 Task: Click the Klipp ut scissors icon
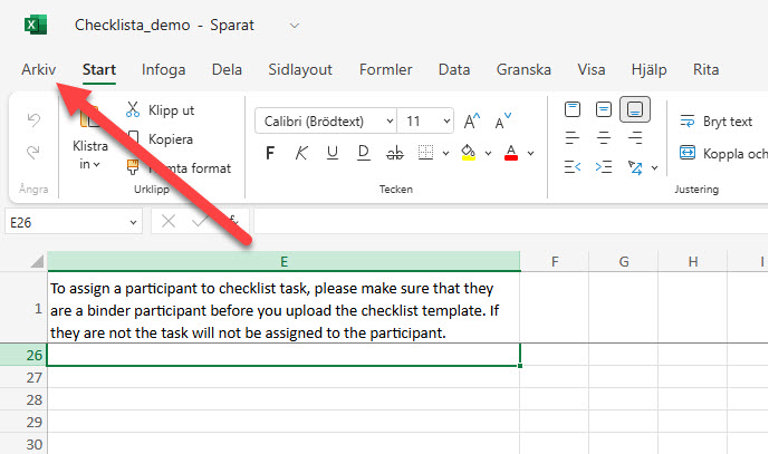pyautogui.click(x=132, y=110)
